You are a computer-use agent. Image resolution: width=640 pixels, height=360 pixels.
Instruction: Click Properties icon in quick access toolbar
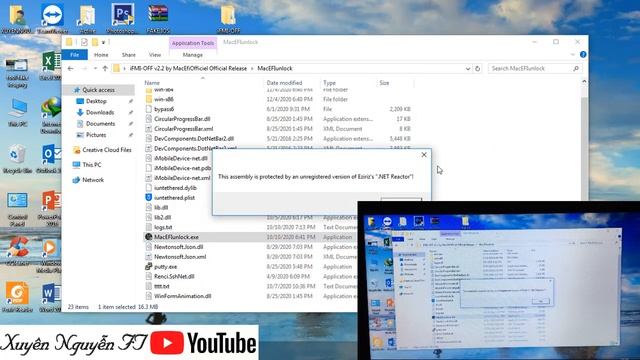pos(84,42)
